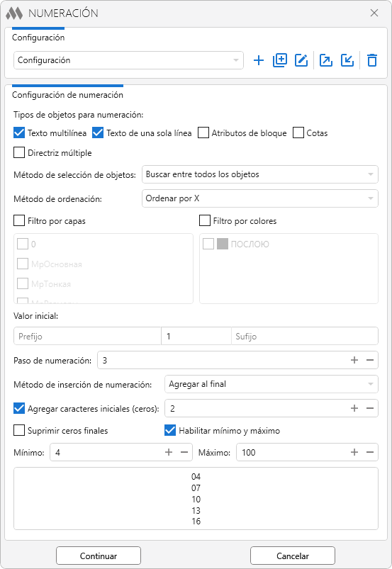The width and height of the screenshot is (392, 569).
Task: Click the Cancelar button
Action: (x=293, y=556)
